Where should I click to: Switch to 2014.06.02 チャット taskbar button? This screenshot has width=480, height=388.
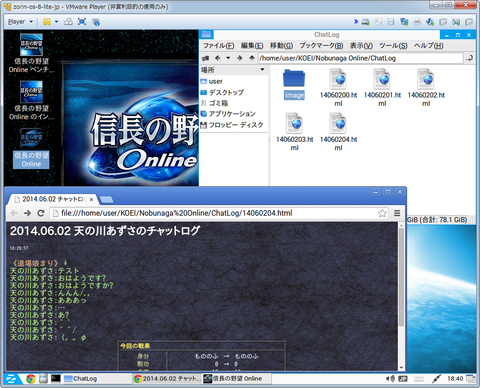pyautogui.click(x=168, y=379)
